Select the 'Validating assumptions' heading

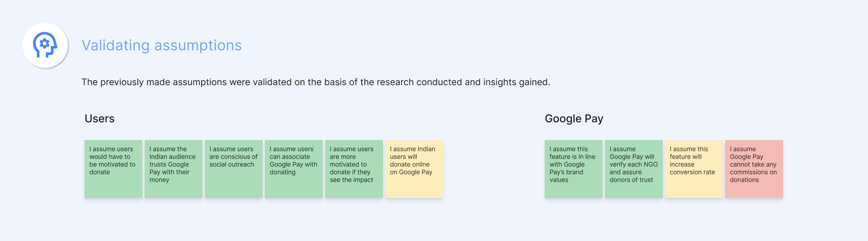click(161, 45)
